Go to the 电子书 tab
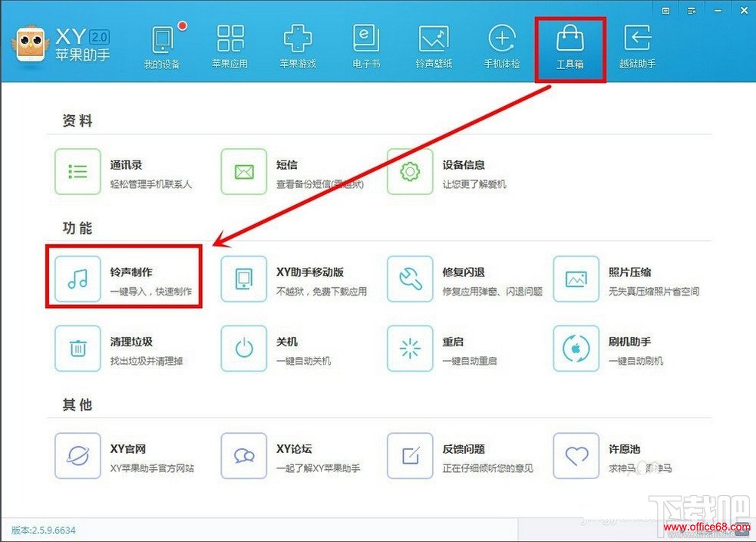The image size is (756, 542). [366, 47]
